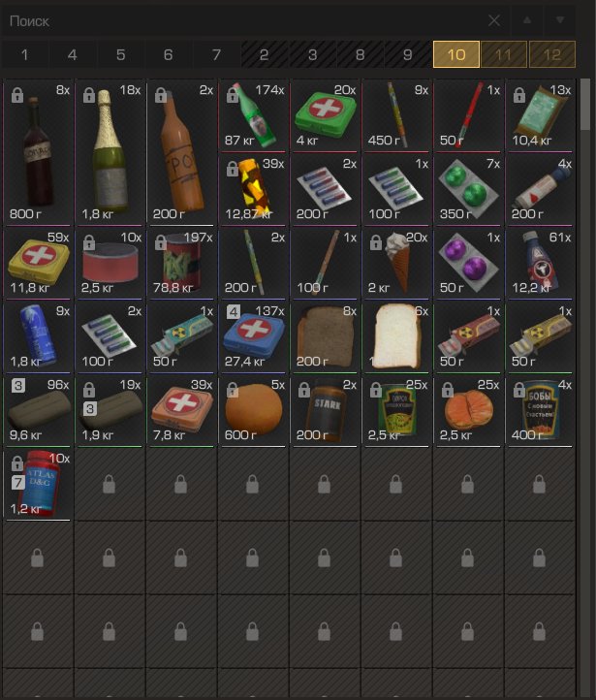Click the down arrow beside search
Image resolution: width=596 pixels, height=700 pixels.
pos(560,20)
